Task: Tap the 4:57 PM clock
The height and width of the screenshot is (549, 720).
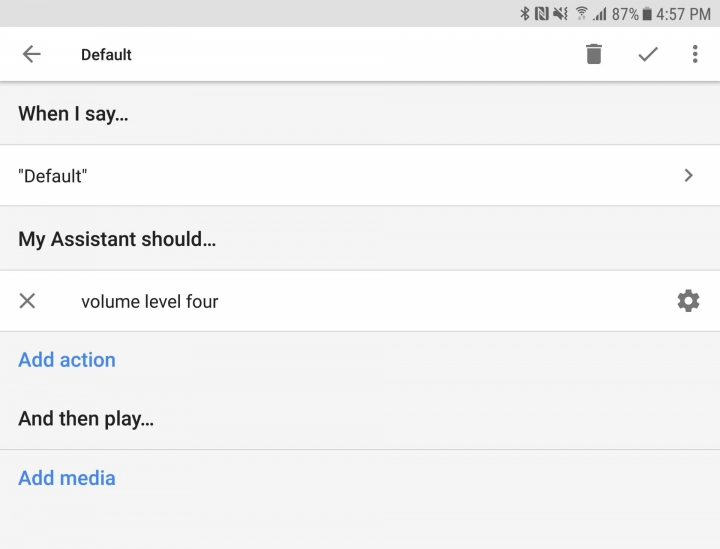Action: (683, 14)
